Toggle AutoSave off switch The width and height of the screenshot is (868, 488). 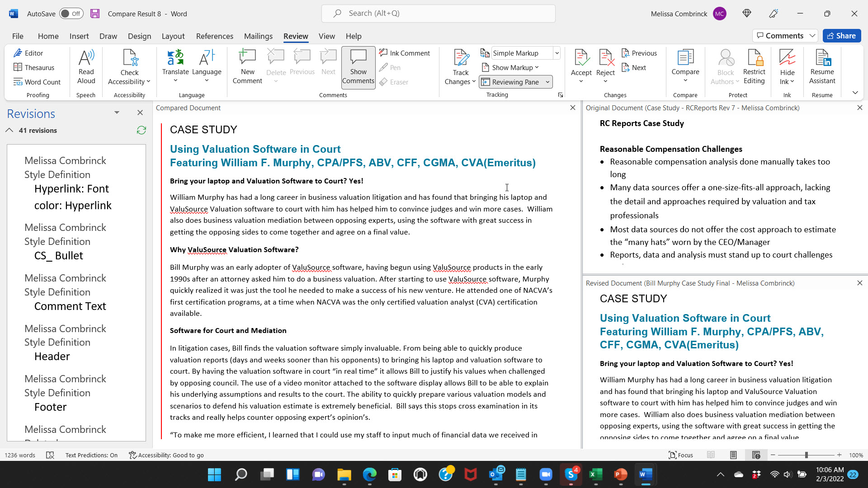tap(71, 13)
